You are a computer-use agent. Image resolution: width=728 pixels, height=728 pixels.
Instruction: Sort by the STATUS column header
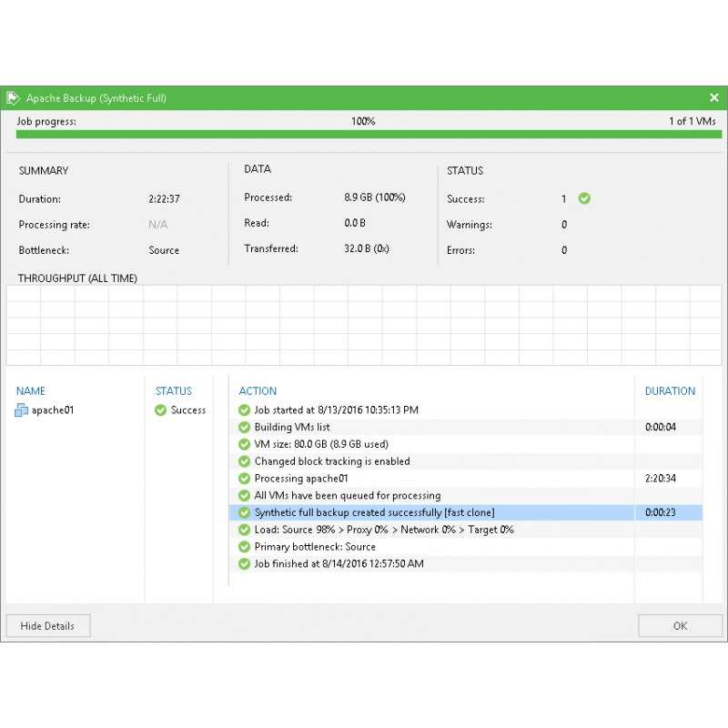pos(174,391)
